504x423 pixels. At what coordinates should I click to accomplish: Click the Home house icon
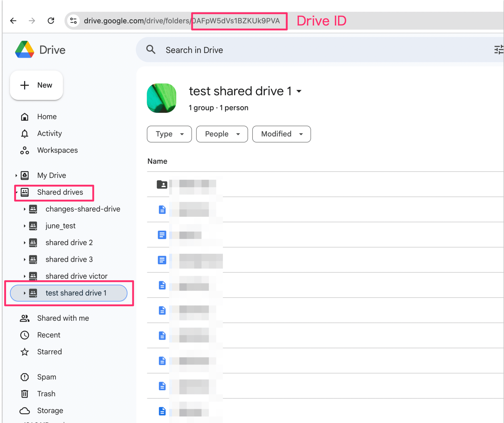[25, 117]
